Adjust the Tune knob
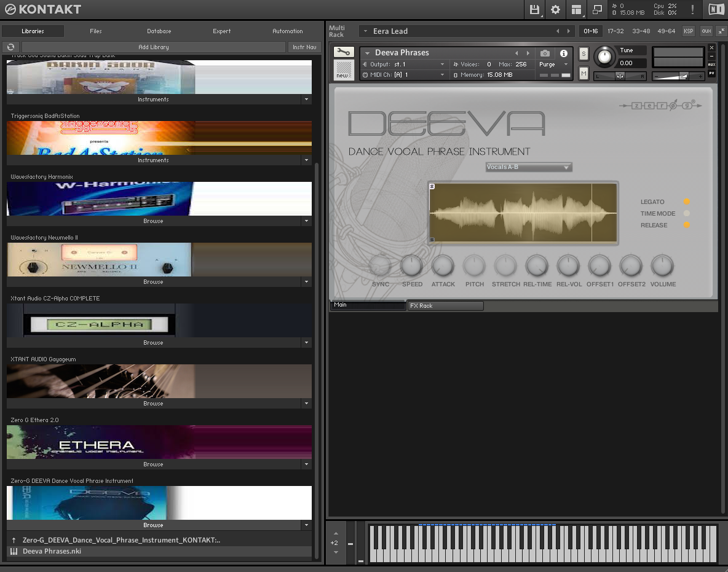This screenshot has height=572, width=728. tap(604, 57)
